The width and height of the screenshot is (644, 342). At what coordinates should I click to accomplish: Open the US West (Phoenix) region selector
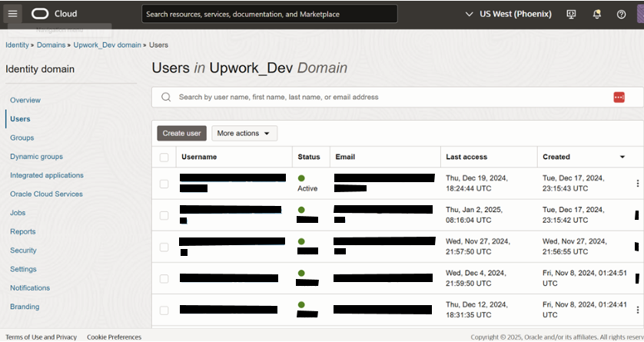509,14
